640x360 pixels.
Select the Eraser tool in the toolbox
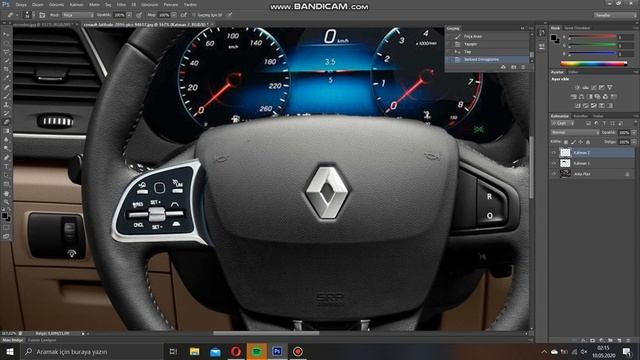(x=6, y=122)
